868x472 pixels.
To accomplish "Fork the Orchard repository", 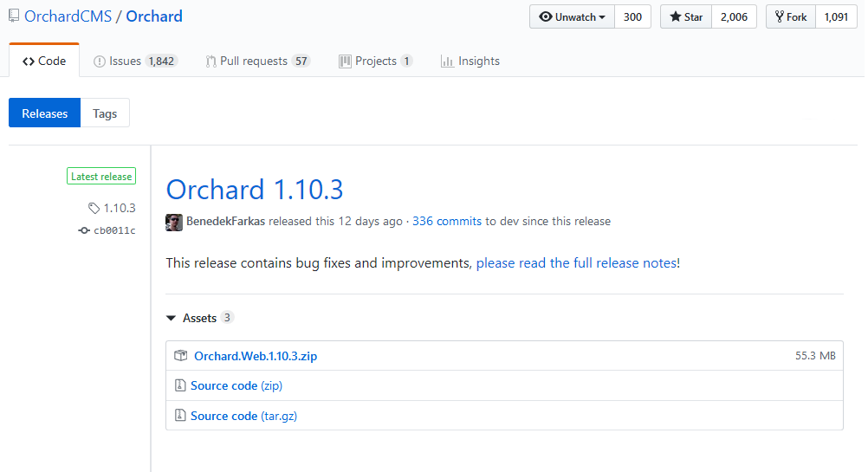I will 791,17.
